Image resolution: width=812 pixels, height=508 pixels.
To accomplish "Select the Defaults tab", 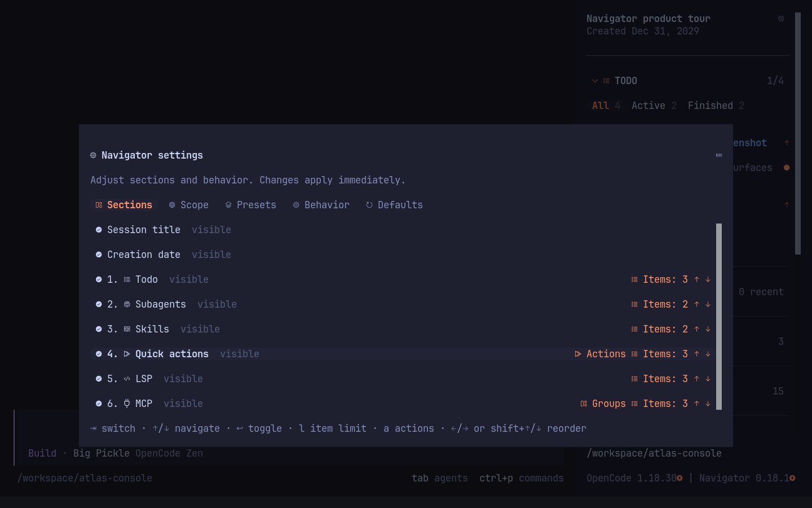I will pos(395,205).
